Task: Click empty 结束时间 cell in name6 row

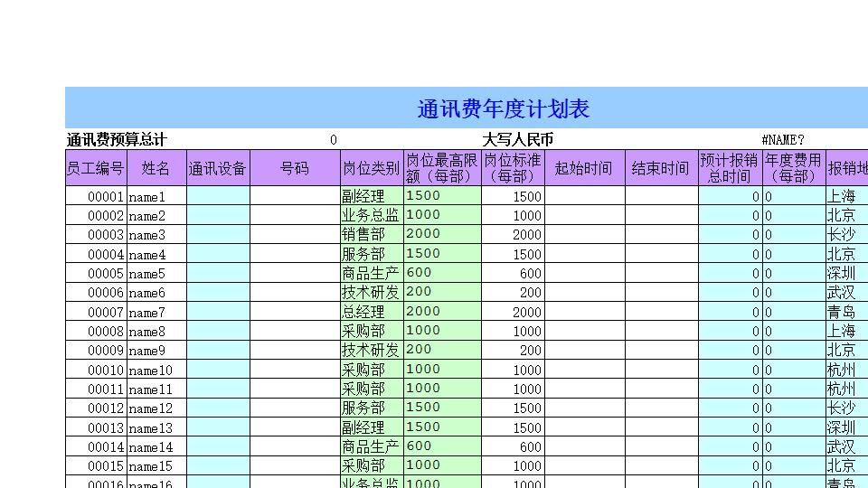Action: (662, 292)
